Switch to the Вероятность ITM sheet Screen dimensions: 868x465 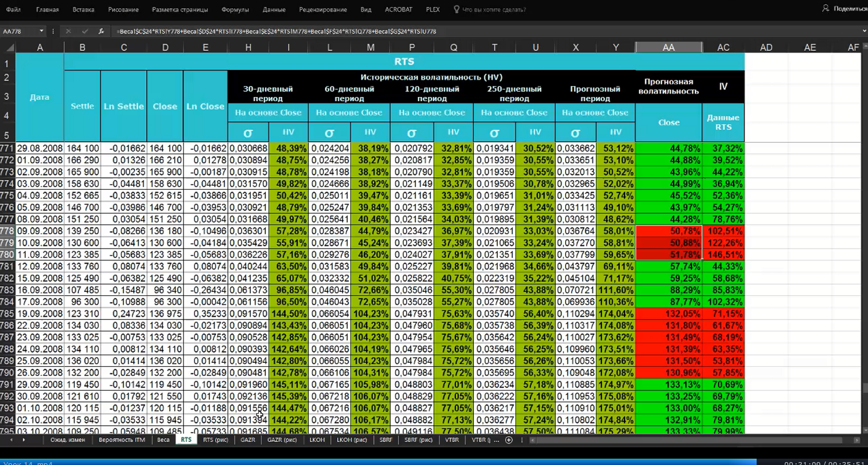coord(122,440)
